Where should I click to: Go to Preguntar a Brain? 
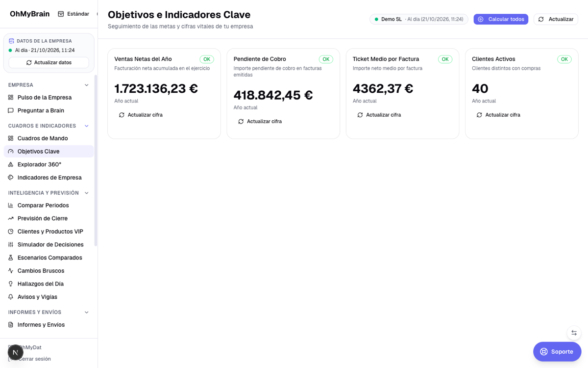(x=49, y=110)
